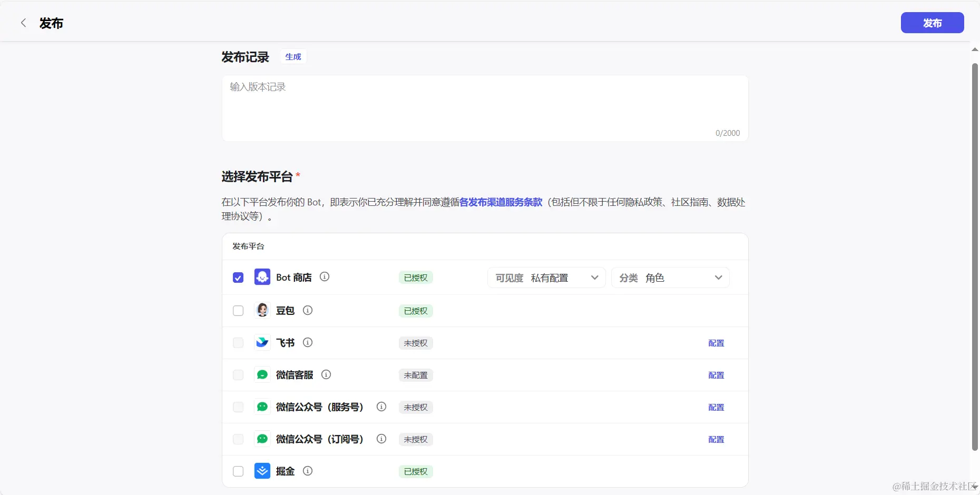Screen dimensions: 980x495
Task: Click the 微信公众号（服务号）logo icon
Action: 262,407
